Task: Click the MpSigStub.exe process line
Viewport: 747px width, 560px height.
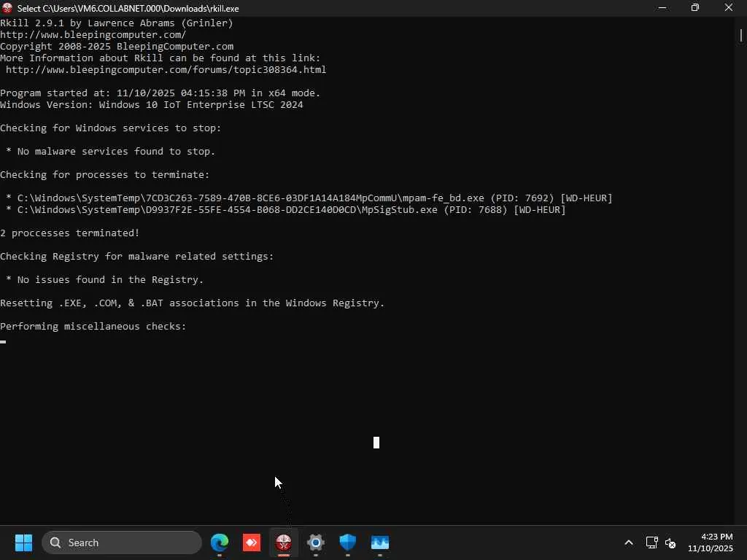Action: click(286, 209)
